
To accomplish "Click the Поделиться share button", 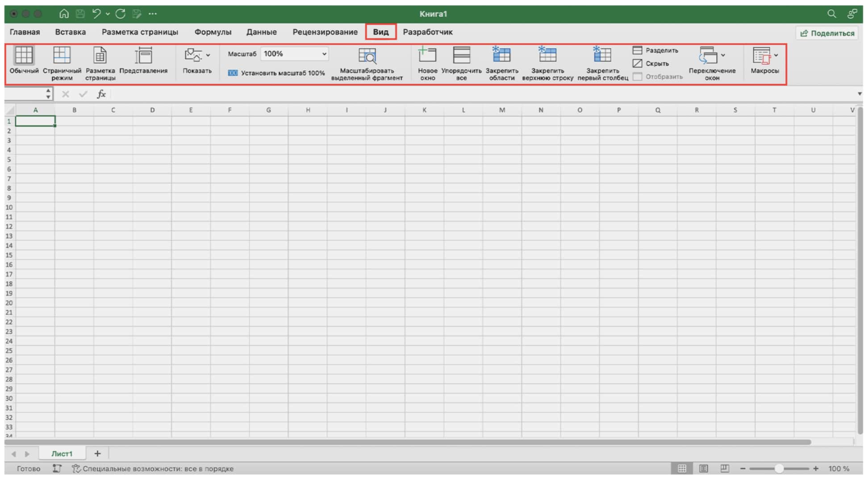I will [x=827, y=33].
